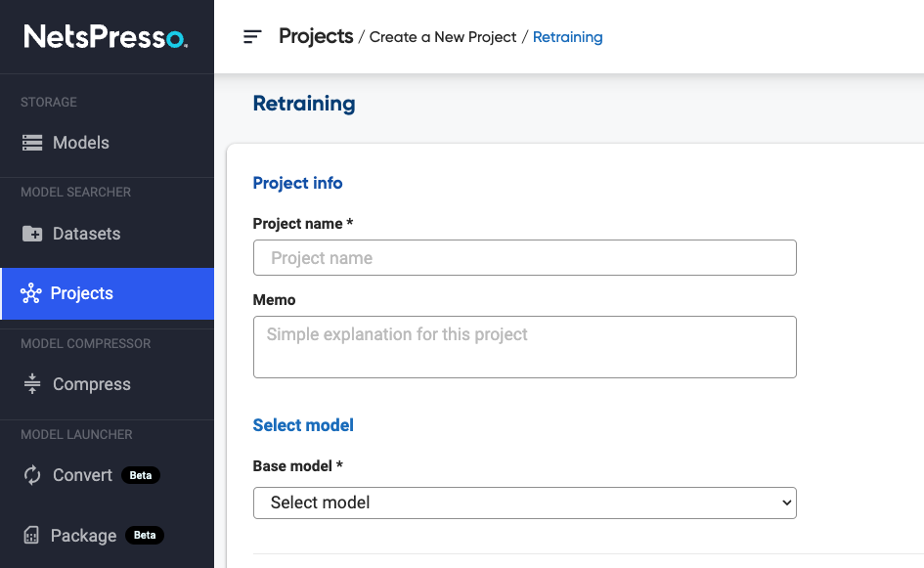The height and width of the screenshot is (568, 924).
Task: Click the Compress icon in sidebar
Action: pyautogui.click(x=32, y=384)
